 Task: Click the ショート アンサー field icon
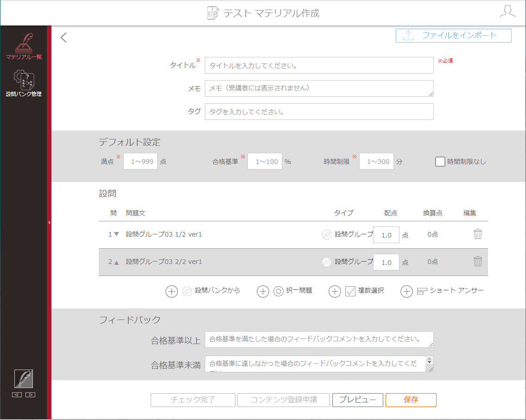(x=422, y=291)
